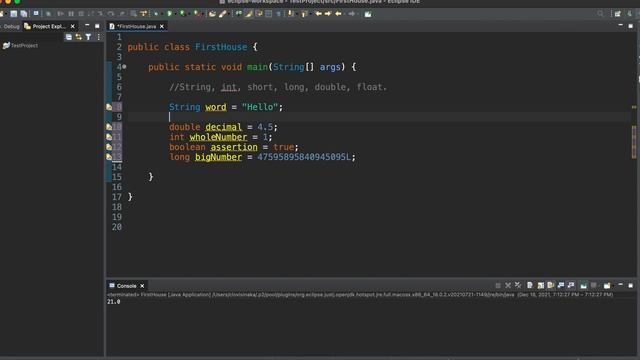Click the Save All toolbar icon
The width and height of the screenshot is (640, 360).
point(24,14)
